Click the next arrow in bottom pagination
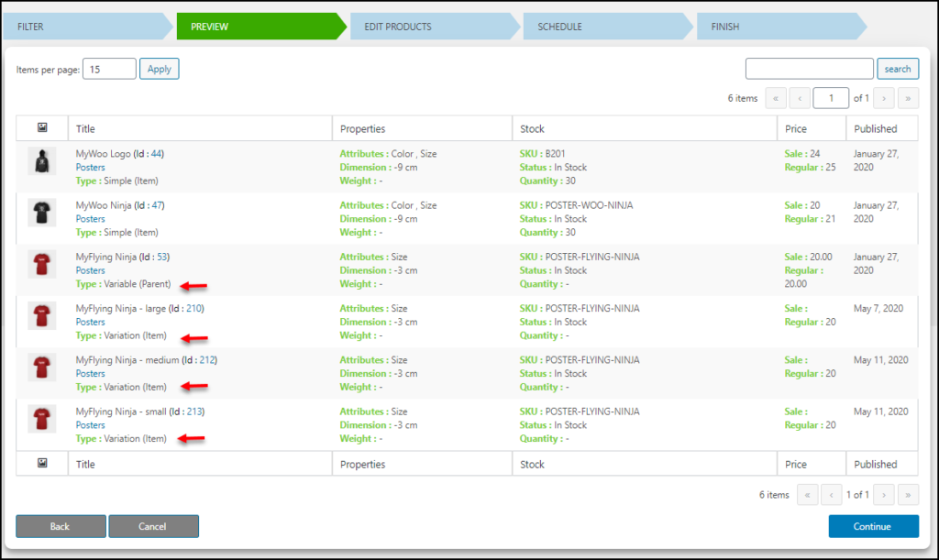Viewport: 939px width, 560px height. coord(883,494)
